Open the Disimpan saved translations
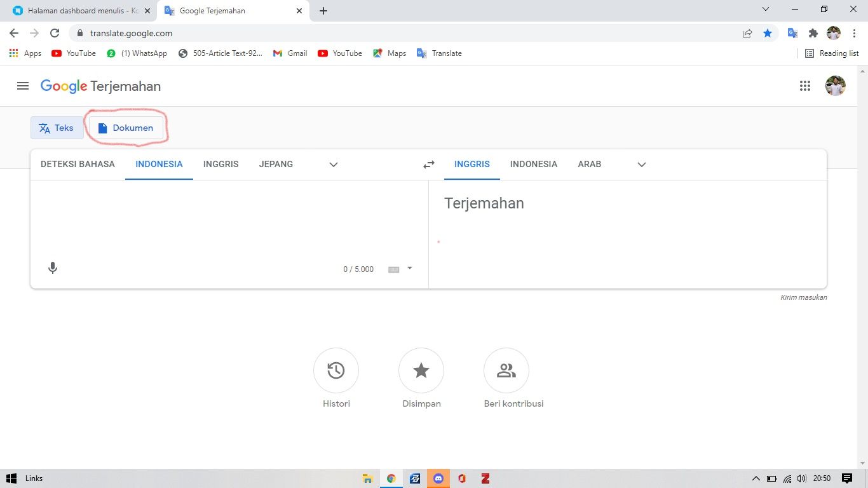 click(x=421, y=370)
